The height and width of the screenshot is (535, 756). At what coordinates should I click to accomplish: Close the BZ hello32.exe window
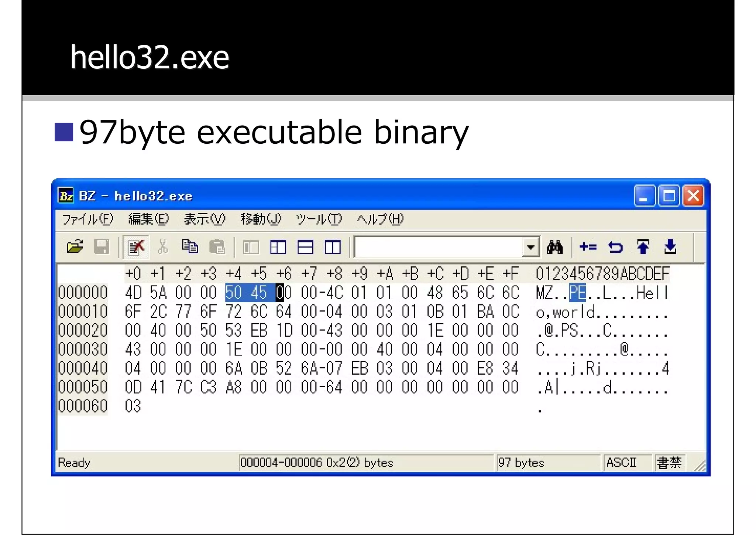pos(693,195)
